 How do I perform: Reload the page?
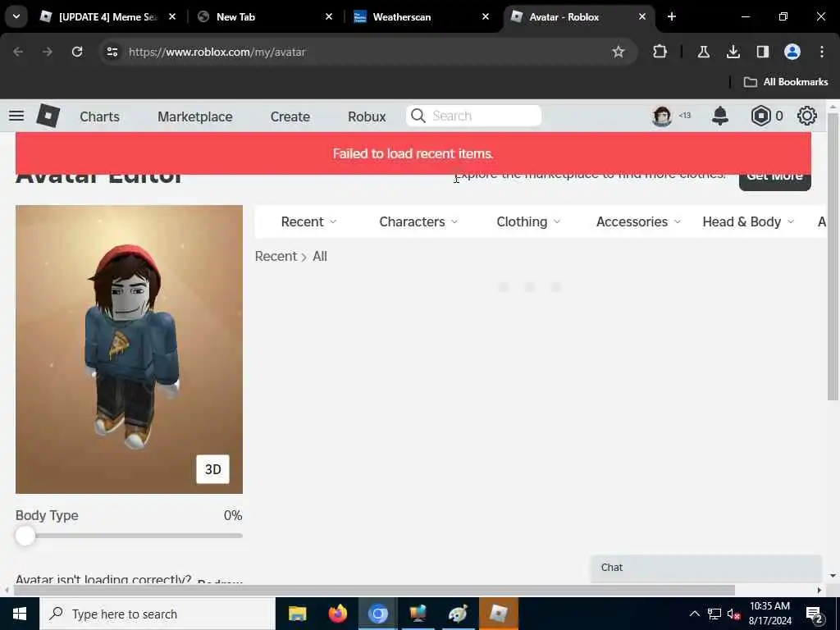77,52
